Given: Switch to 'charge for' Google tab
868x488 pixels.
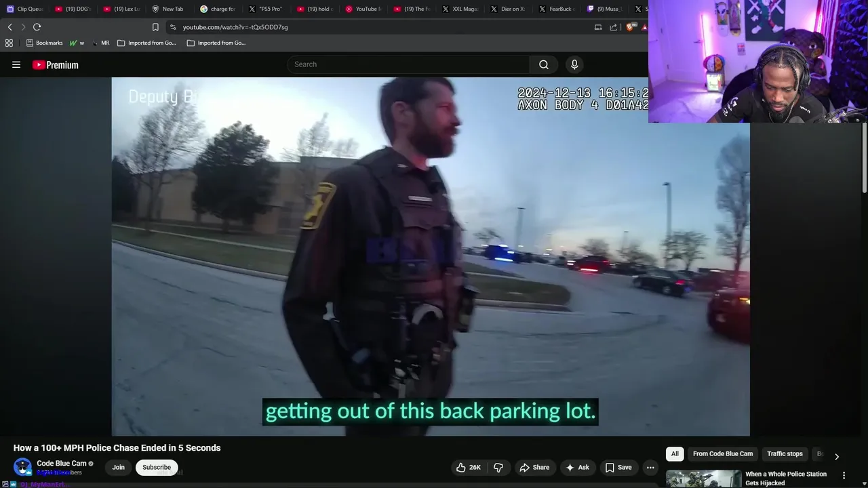Looking at the screenshot, I should [x=218, y=9].
